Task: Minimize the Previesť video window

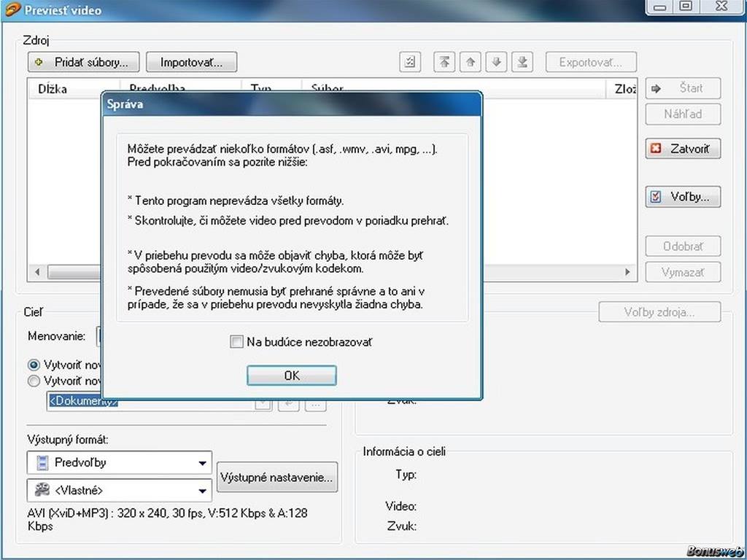Action: point(659,7)
